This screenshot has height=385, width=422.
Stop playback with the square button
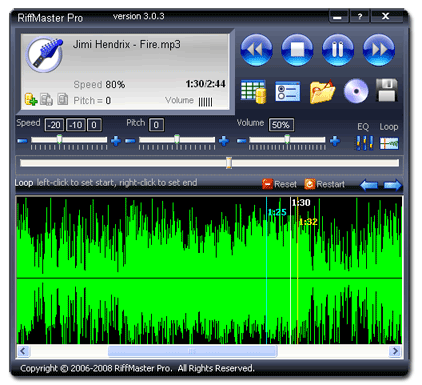click(x=297, y=50)
